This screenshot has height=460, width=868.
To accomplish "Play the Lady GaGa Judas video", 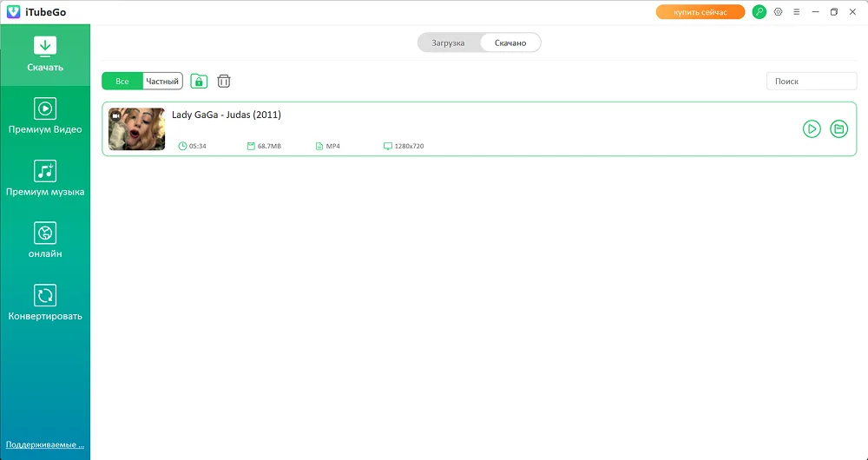I will [x=812, y=129].
